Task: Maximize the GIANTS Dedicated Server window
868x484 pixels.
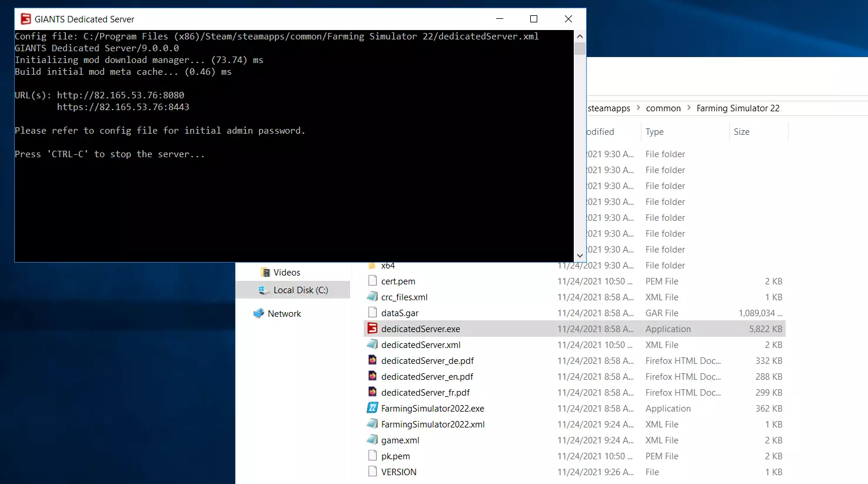Action: point(534,19)
